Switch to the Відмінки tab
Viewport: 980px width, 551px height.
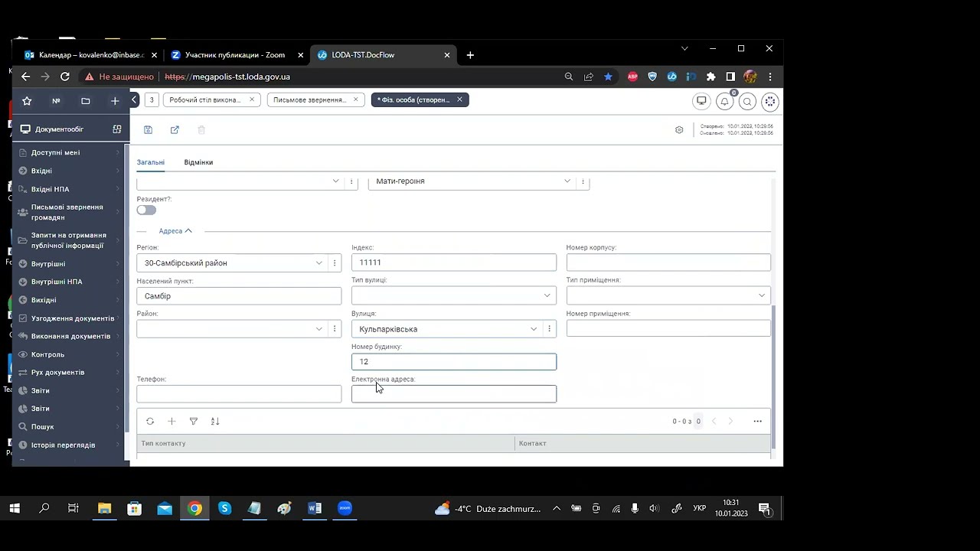pos(198,162)
